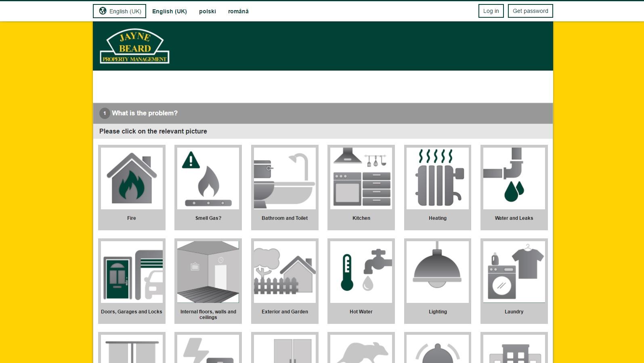Pick the Heating radiator icon
644x363 pixels.
click(x=438, y=179)
